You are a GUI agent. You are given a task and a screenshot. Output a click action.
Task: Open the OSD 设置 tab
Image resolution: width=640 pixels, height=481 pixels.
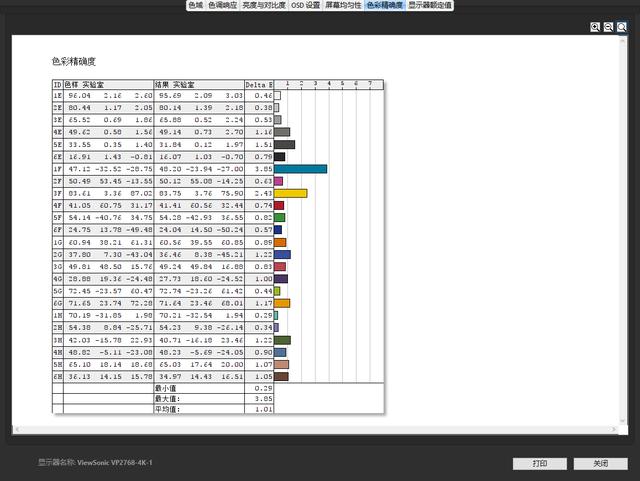click(306, 5)
